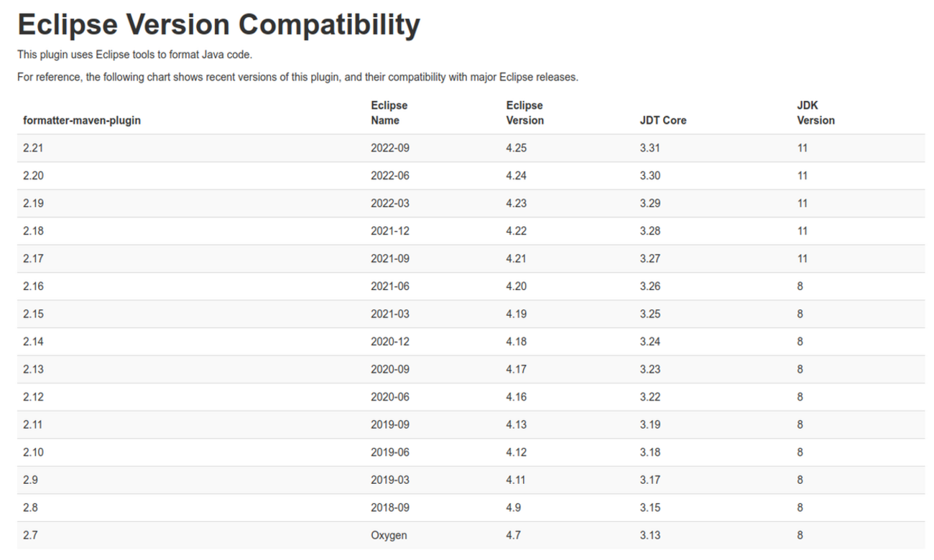Viewport: 934px width, 560px height.
Task: Click the plugin version 2.16 cell
Action: point(33,286)
